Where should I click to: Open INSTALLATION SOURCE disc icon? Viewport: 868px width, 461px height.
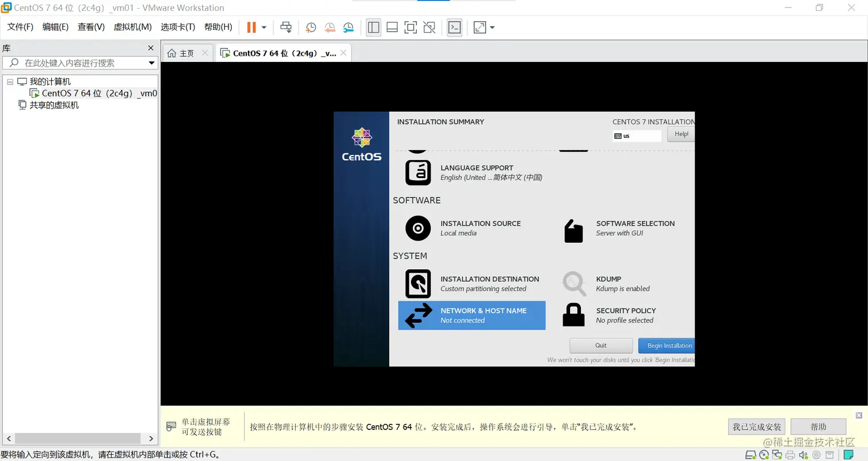click(x=418, y=228)
